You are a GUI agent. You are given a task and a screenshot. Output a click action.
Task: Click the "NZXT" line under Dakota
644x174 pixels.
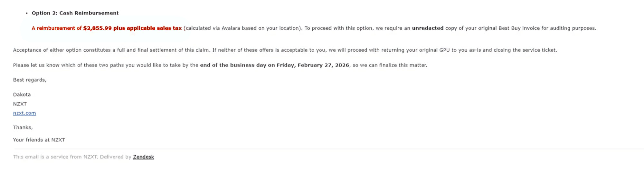pos(20,104)
